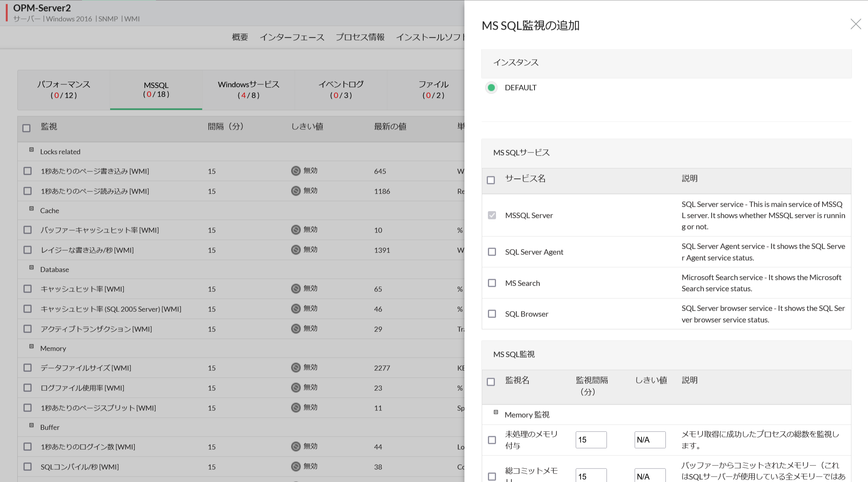Enable the MS Search service checkbox
868x482 pixels.
coord(492,283)
